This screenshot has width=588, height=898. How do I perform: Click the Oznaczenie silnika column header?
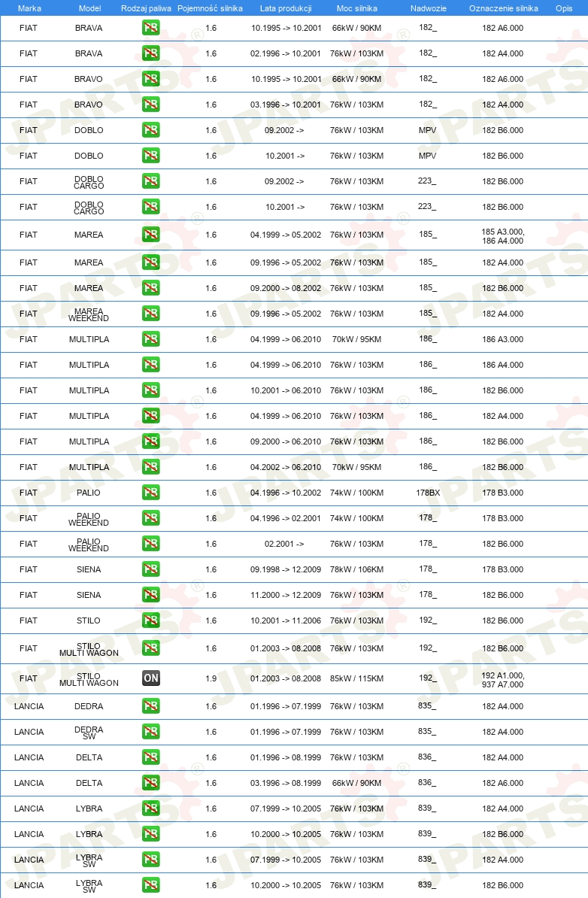coord(504,8)
